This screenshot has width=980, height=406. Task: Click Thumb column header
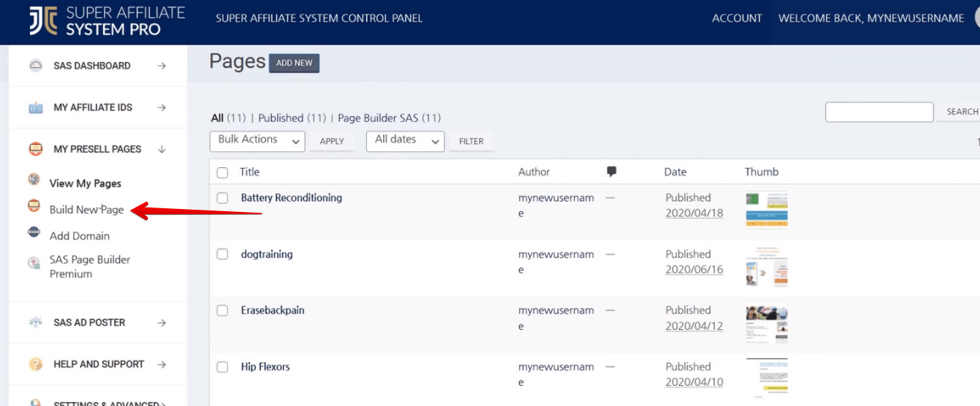click(762, 172)
